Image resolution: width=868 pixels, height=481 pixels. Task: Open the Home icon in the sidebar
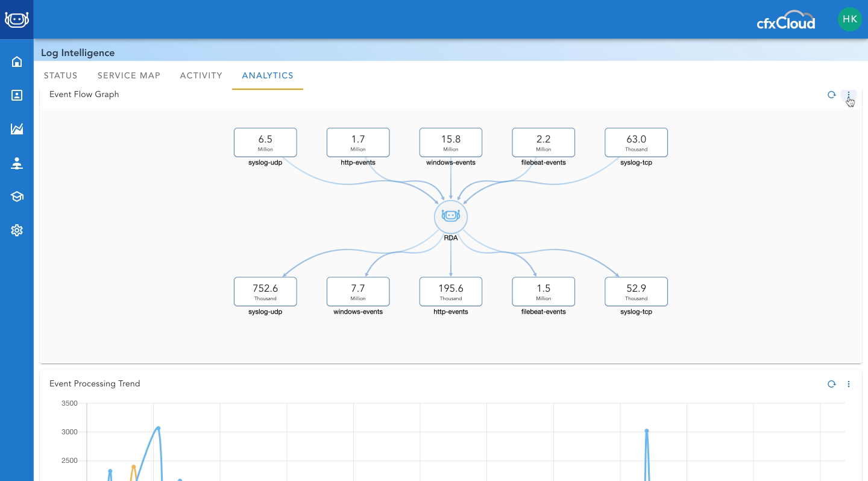pyautogui.click(x=17, y=61)
